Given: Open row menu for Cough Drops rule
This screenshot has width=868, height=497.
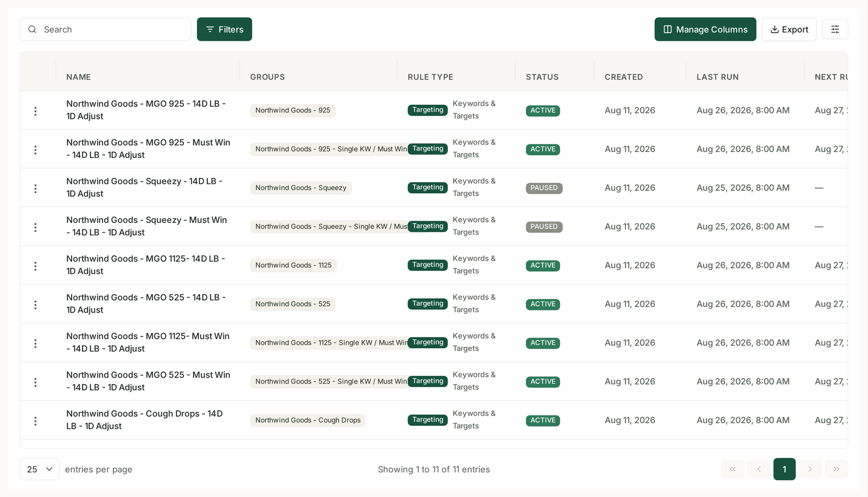Looking at the screenshot, I should click(35, 421).
